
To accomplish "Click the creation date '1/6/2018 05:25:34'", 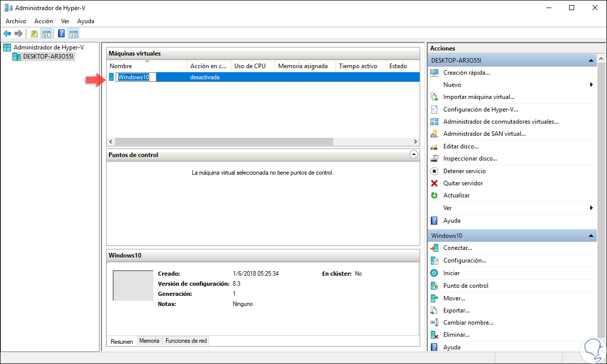I will click(256, 274).
